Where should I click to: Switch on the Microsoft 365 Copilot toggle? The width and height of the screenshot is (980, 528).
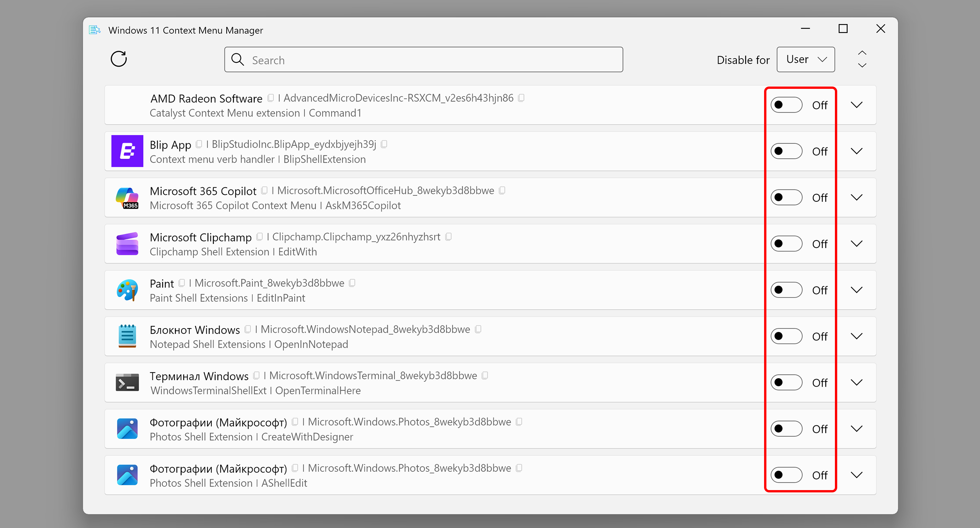click(786, 198)
